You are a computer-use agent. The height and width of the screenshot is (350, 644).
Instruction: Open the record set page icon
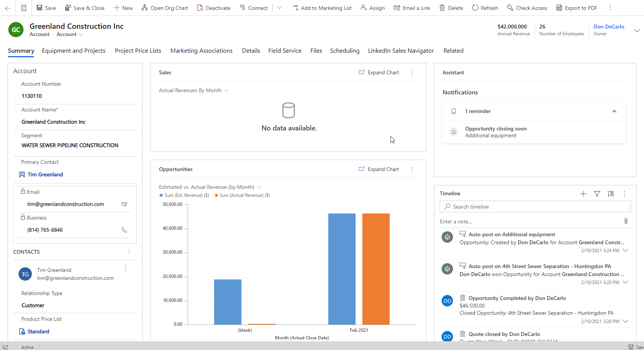tap(24, 8)
